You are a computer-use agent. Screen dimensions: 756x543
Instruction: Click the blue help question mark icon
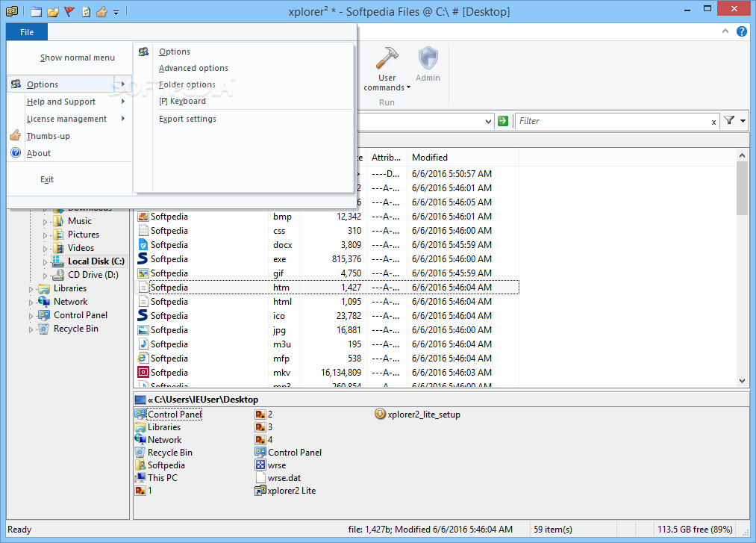click(742, 31)
